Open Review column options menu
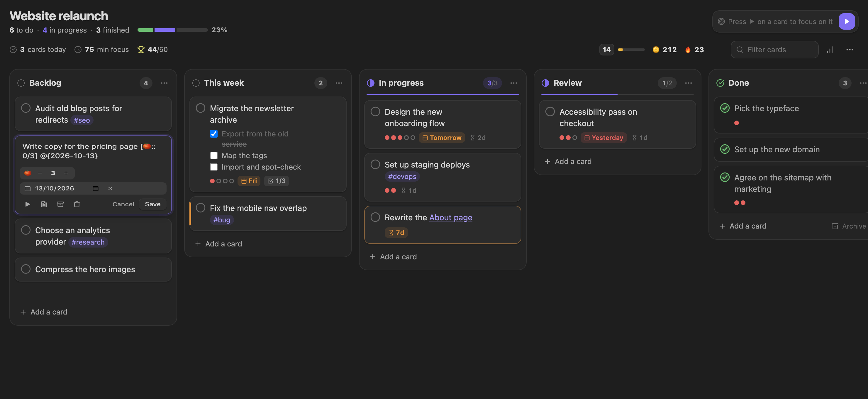The height and width of the screenshot is (399, 868). [689, 83]
